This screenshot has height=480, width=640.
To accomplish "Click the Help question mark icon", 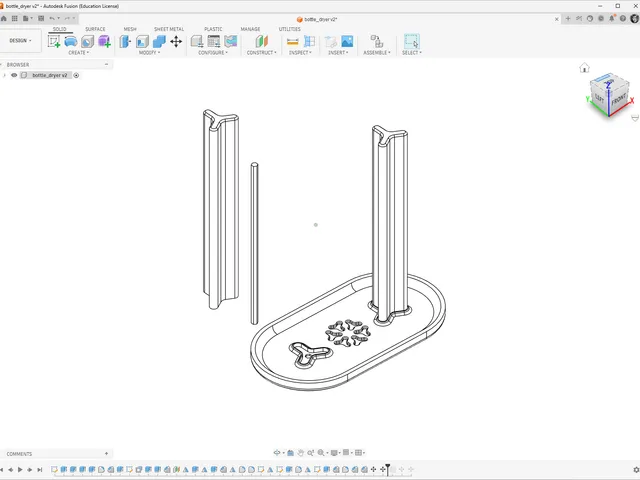I will (622, 18).
